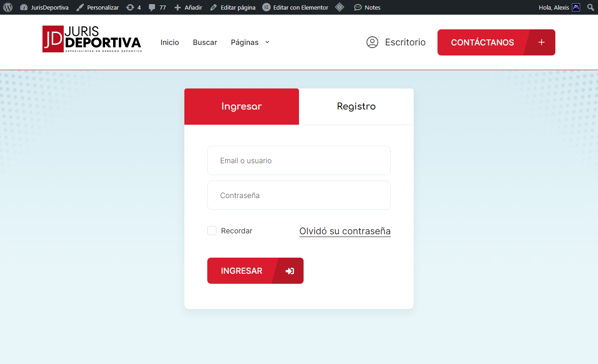Click the user avatar next to Hola, Alexis

[x=576, y=7]
